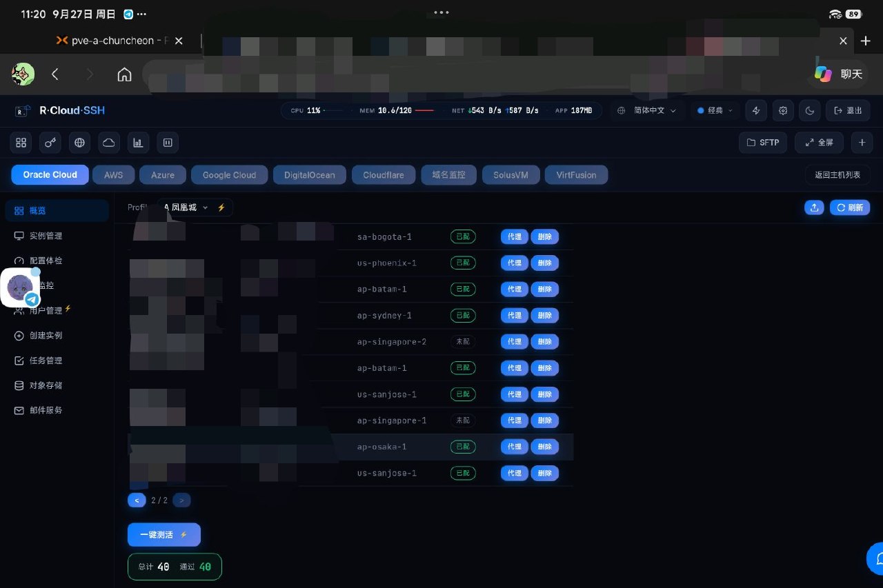Click the R·Cloud·SSH logo

pos(60,110)
